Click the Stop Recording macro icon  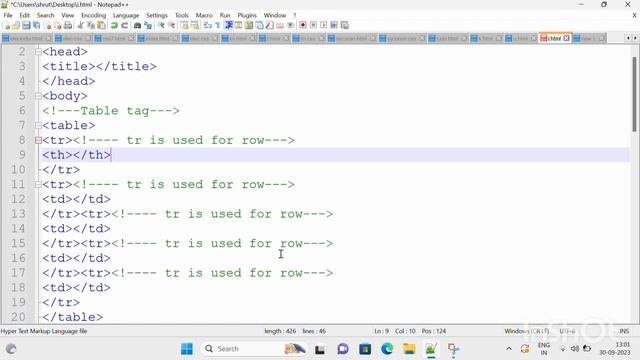(x=313, y=25)
